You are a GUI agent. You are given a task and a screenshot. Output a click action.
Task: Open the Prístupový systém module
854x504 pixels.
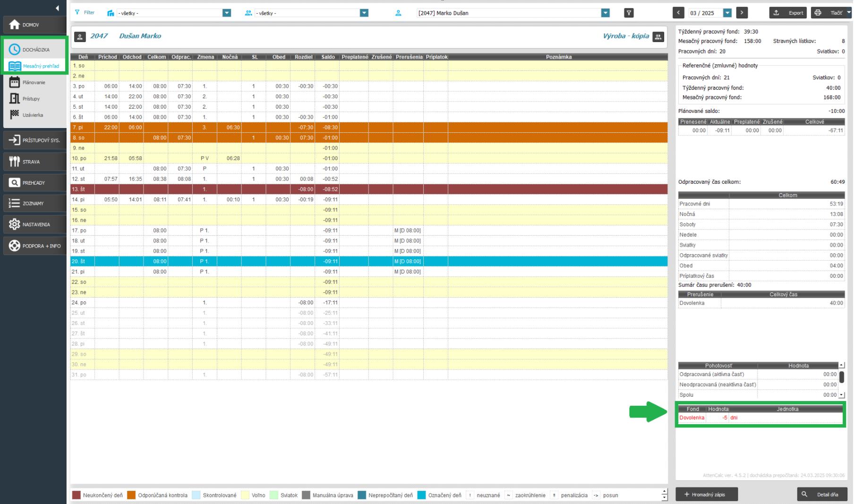33,140
